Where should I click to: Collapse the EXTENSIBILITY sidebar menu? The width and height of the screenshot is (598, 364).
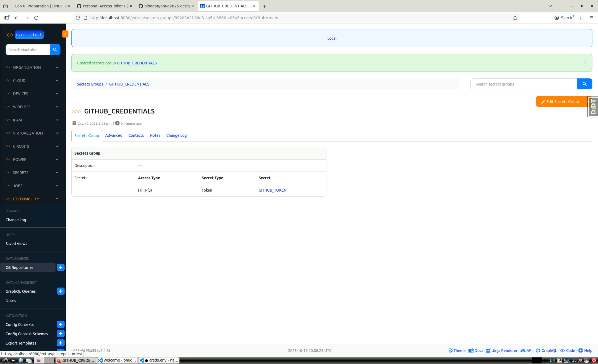(x=33, y=199)
